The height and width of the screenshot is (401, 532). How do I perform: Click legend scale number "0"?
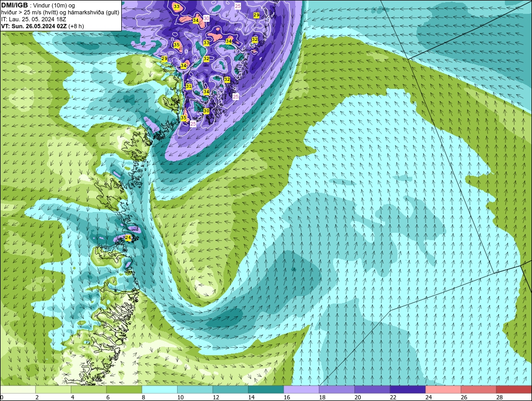click(x=2, y=397)
